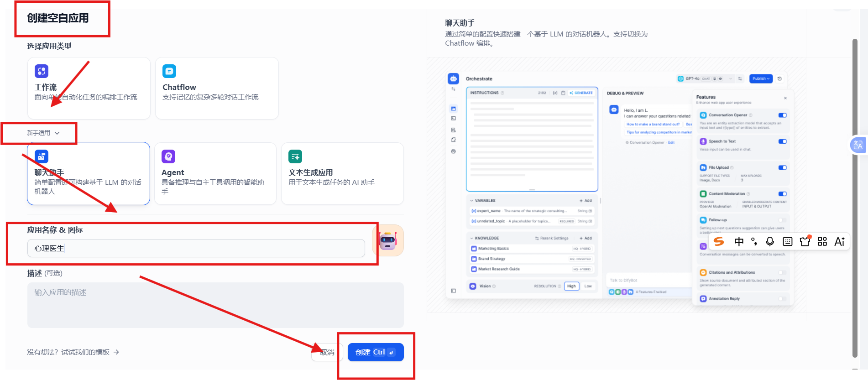868x380 pixels.
Task: Click the Sogou S logo on IME bar
Action: point(719,241)
